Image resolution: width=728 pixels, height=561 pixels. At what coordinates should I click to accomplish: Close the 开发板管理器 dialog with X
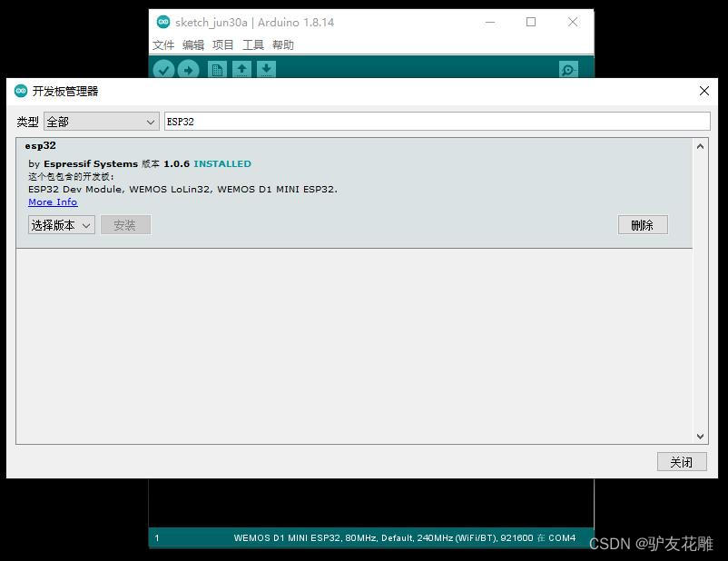click(x=703, y=91)
